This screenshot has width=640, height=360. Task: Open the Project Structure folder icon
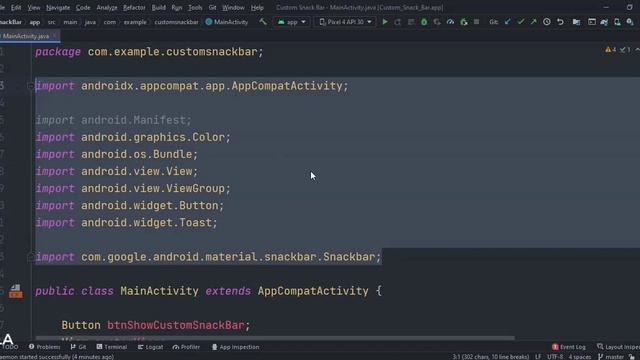[x=576, y=22]
